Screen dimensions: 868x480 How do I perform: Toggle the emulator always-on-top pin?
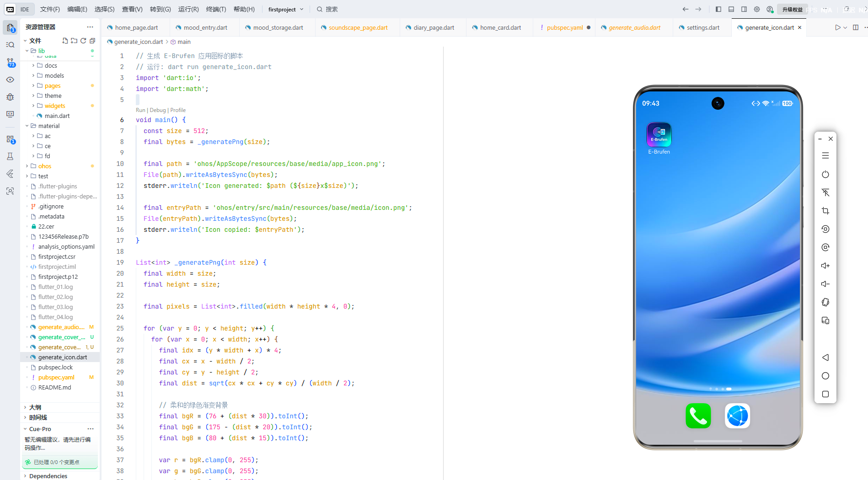[x=825, y=192]
